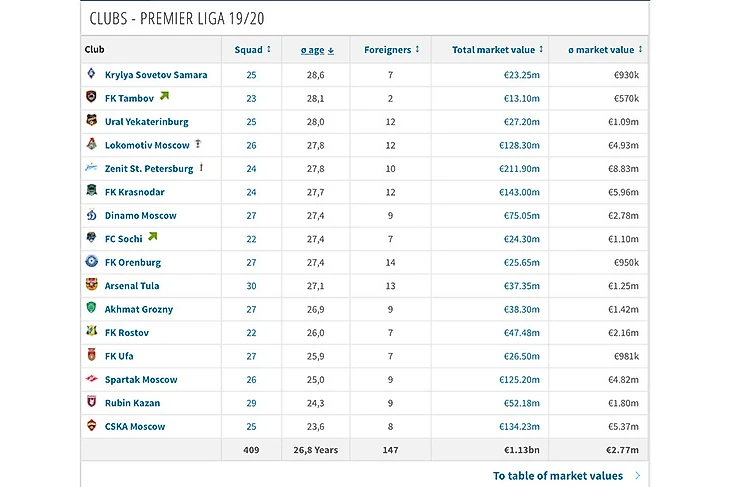The height and width of the screenshot is (487, 730).
Task: Click Arsenal Tula squad number 30
Action: (251, 285)
